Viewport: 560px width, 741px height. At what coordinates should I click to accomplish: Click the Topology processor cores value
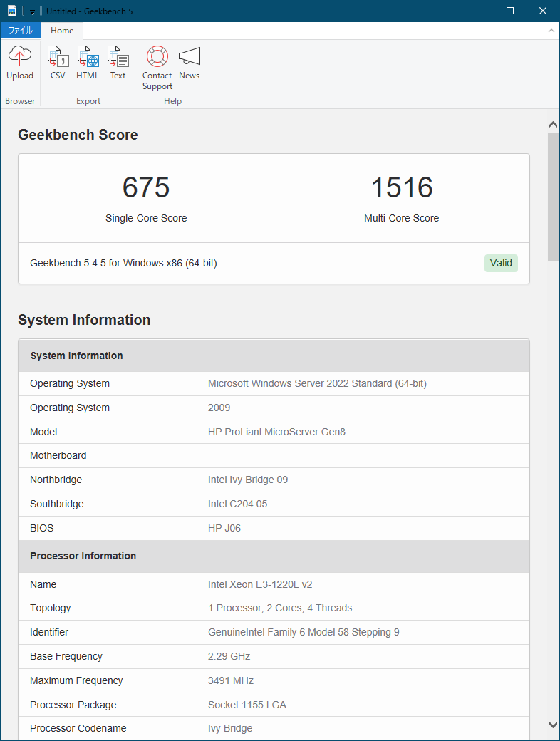[x=280, y=608]
